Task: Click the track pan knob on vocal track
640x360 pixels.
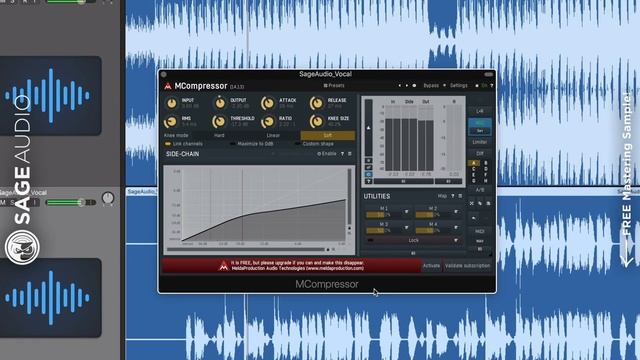Action: point(108,198)
